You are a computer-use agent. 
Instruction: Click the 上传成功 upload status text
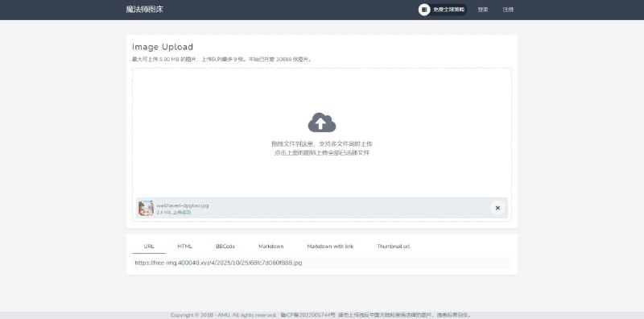click(182, 213)
